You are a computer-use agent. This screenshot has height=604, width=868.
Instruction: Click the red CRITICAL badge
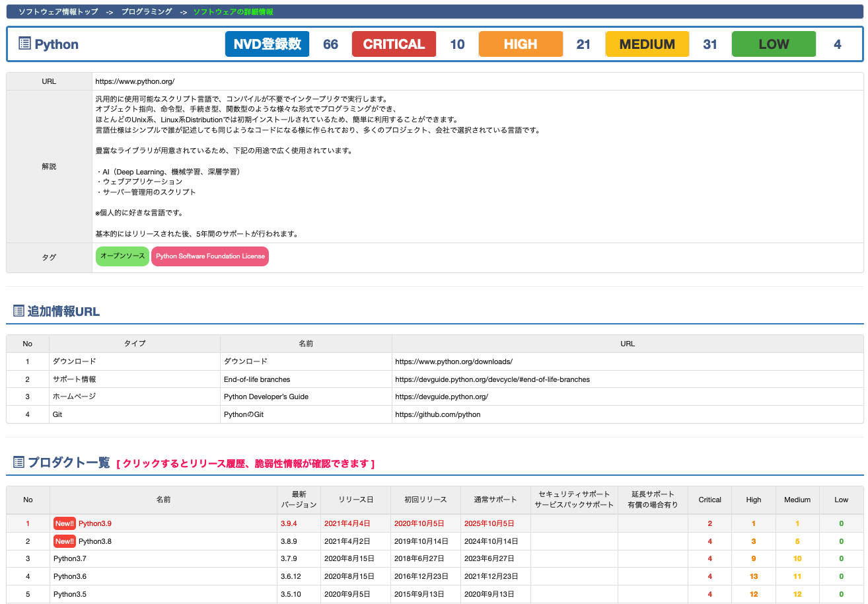(394, 44)
